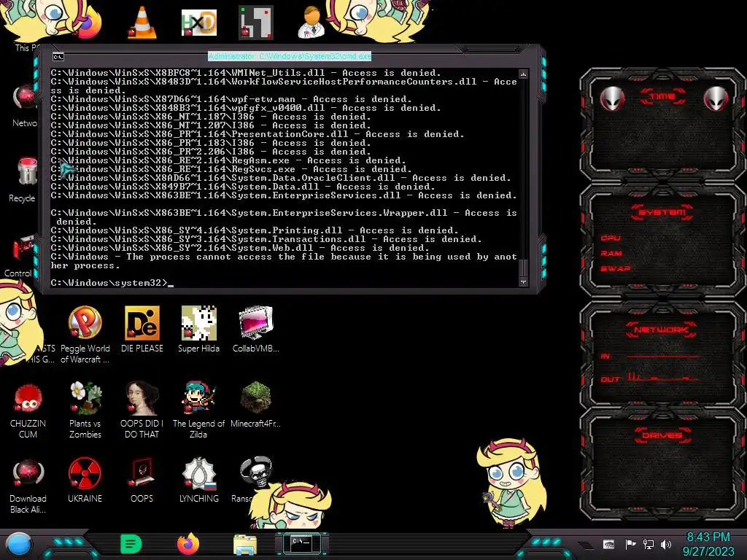747x560 pixels.
Task: Click the CPU label in SYSTEM gadget
Action: 611,238
